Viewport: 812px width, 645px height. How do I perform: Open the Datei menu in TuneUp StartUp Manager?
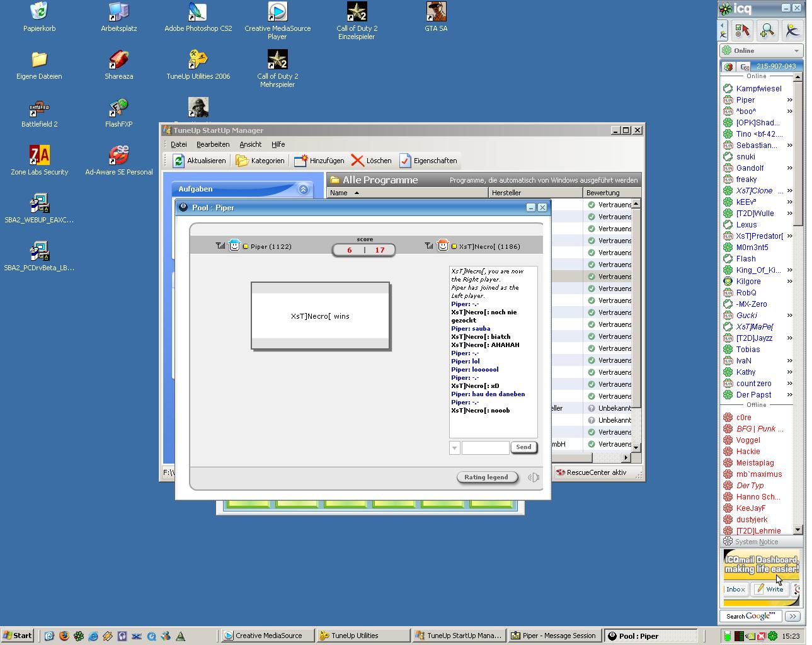pyautogui.click(x=179, y=144)
